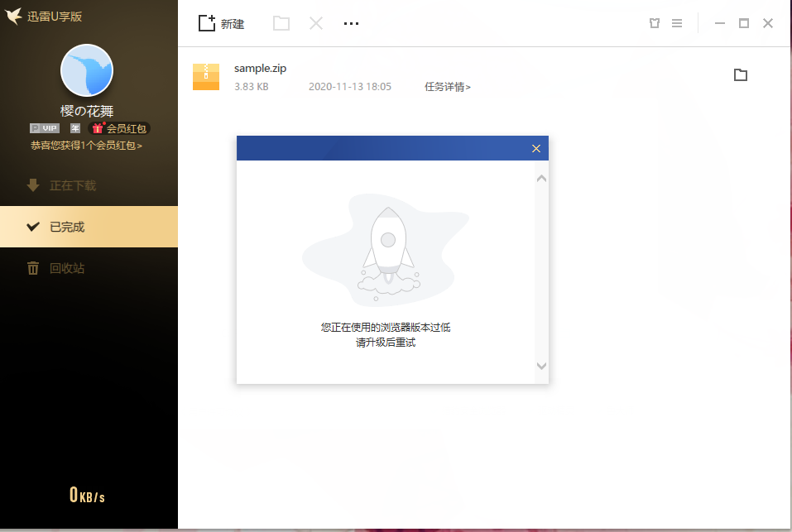Screen dimensions: 792x532
Task: Open the 恭喜您获得1个会员红包 link
Action: (87, 145)
